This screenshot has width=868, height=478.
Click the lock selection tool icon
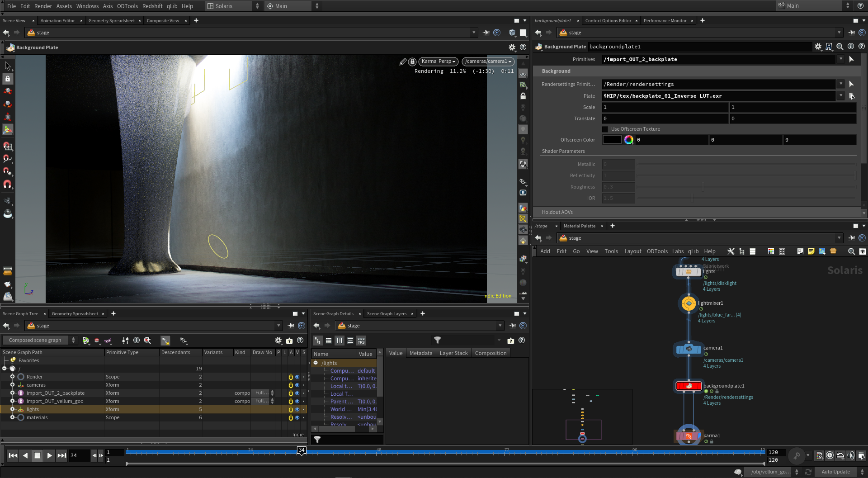pyautogui.click(x=8, y=79)
